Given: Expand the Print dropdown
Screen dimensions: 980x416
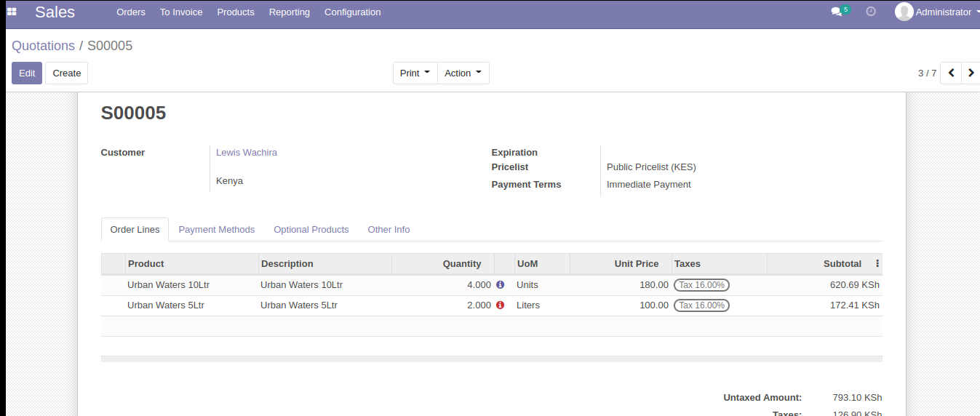Looking at the screenshot, I should pos(415,73).
